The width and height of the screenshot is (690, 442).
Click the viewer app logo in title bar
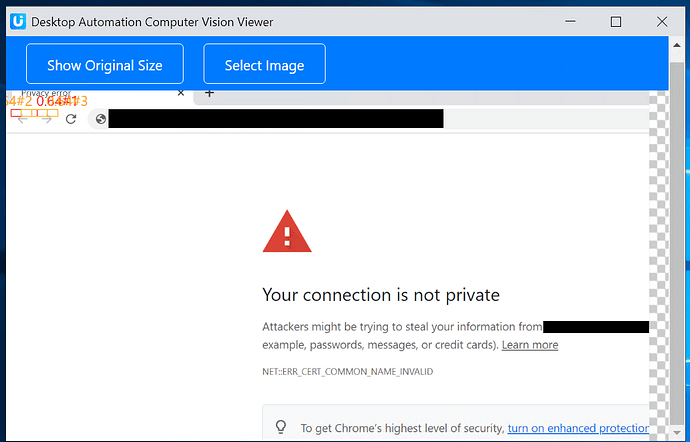(18, 21)
